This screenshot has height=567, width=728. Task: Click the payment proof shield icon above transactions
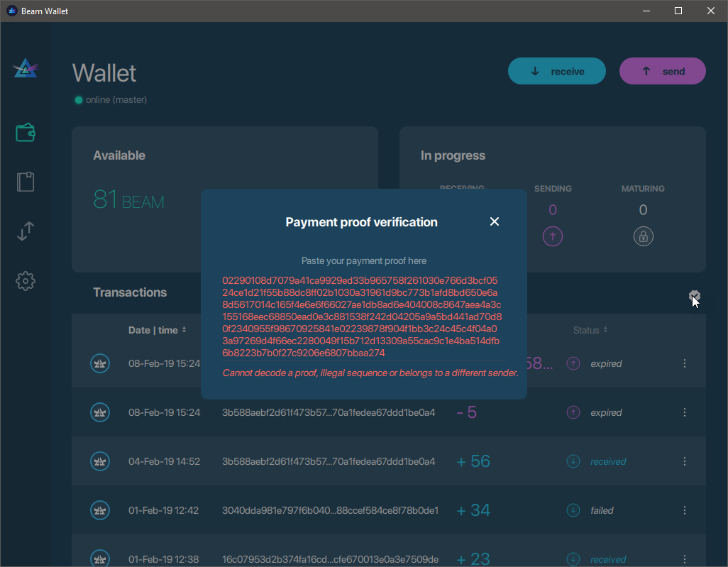(x=694, y=294)
